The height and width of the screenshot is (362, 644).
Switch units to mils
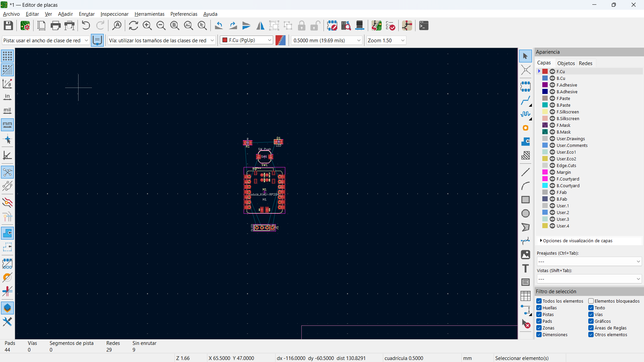click(x=7, y=111)
